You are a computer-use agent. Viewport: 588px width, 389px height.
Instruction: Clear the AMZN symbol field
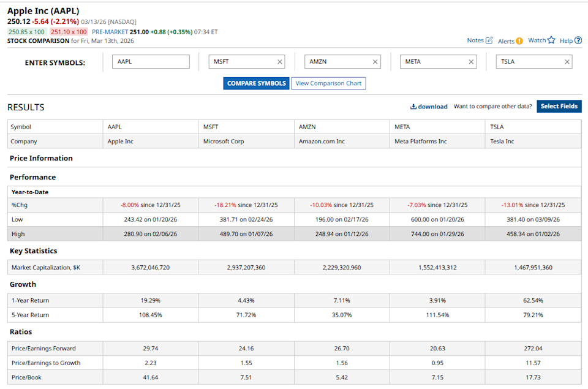[x=375, y=62]
